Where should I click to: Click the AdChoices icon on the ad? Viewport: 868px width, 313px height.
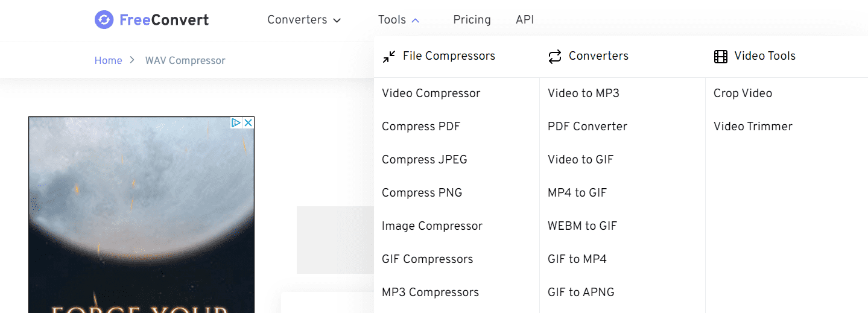[x=236, y=123]
